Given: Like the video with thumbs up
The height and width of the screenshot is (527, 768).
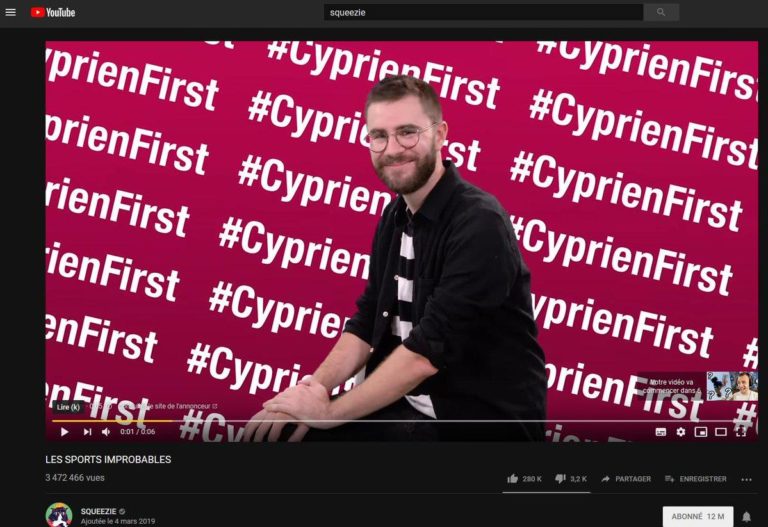Looking at the screenshot, I should click(524, 479).
